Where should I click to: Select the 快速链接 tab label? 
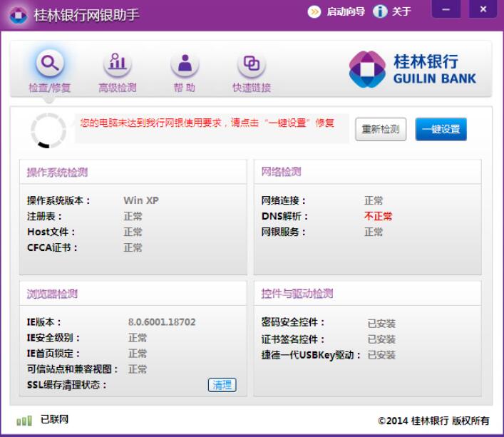252,88
